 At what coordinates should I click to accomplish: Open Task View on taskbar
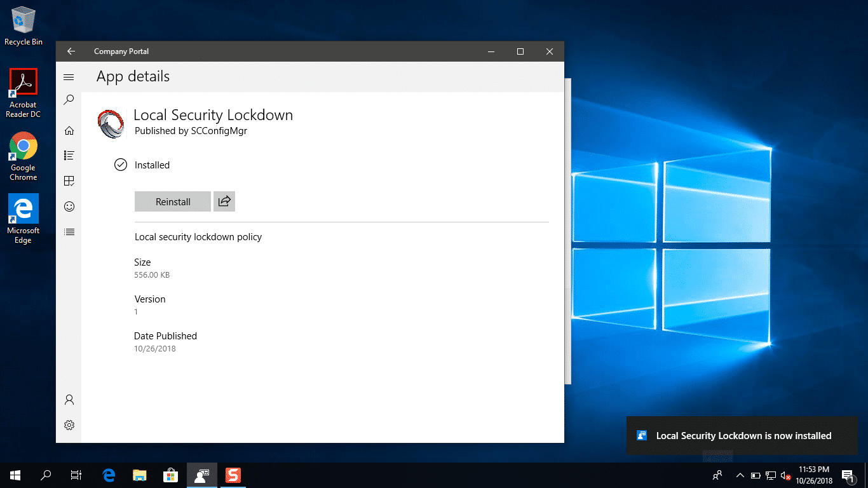coord(76,475)
